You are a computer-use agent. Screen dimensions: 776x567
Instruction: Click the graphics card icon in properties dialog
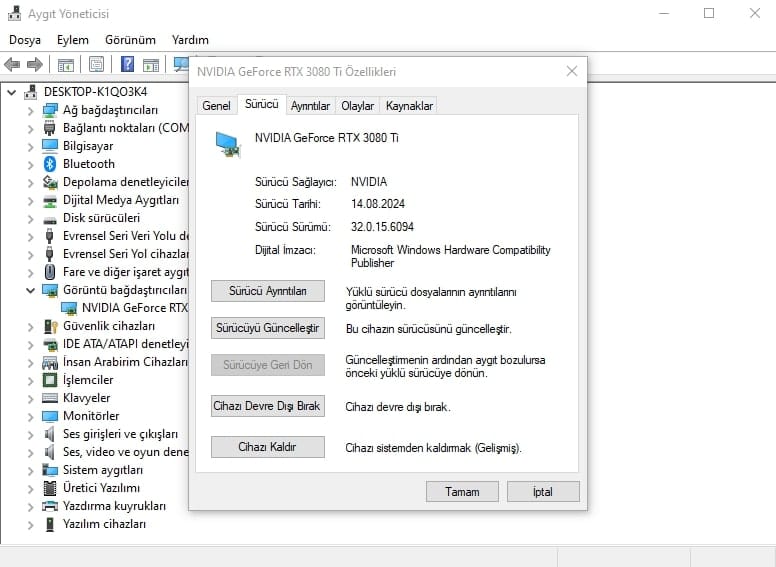pos(228,144)
